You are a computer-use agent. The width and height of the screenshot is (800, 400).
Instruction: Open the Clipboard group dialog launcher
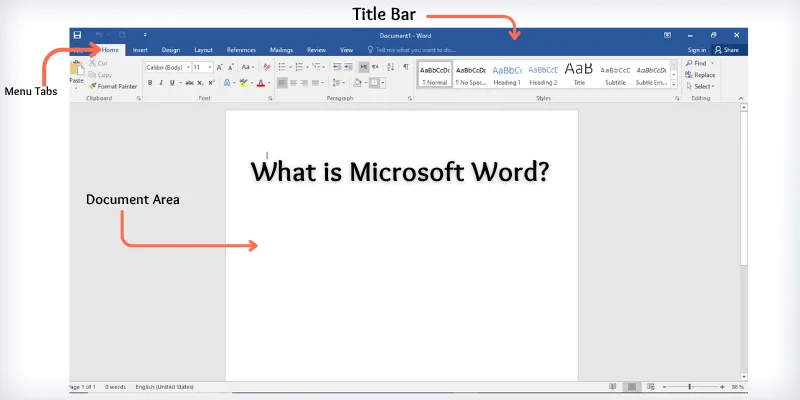[138, 98]
